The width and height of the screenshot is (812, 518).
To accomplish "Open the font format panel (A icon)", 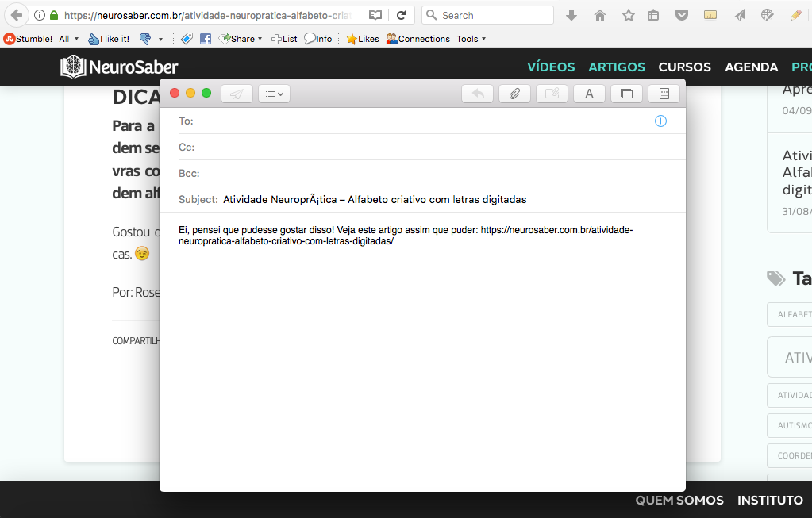I will (589, 94).
